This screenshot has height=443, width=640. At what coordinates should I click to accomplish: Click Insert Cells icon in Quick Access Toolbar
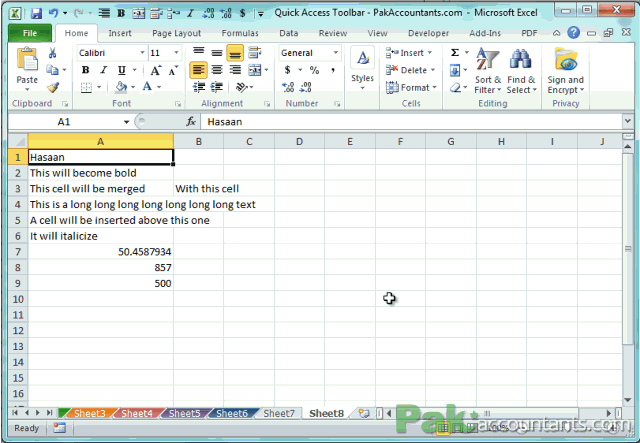tap(173, 13)
